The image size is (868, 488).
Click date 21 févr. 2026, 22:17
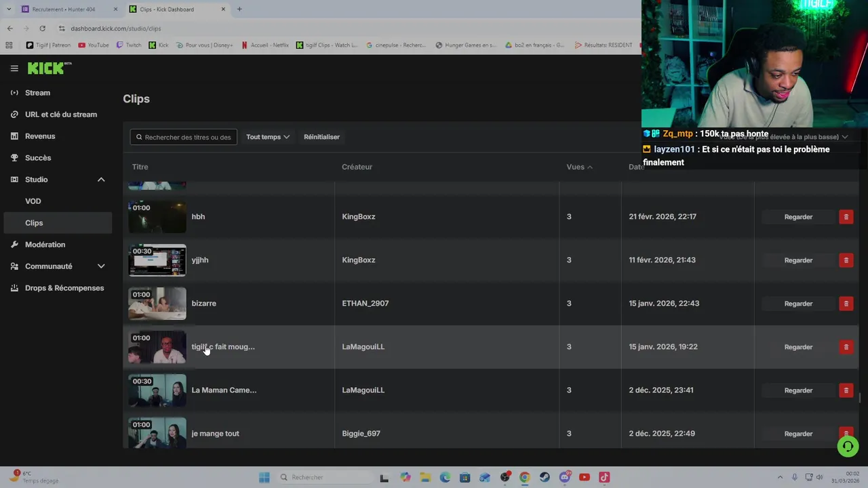(x=663, y=216)
